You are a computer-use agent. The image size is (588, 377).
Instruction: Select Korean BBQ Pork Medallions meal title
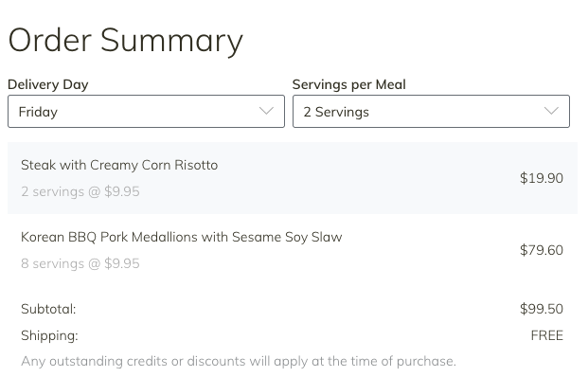[x=182, y=237]
